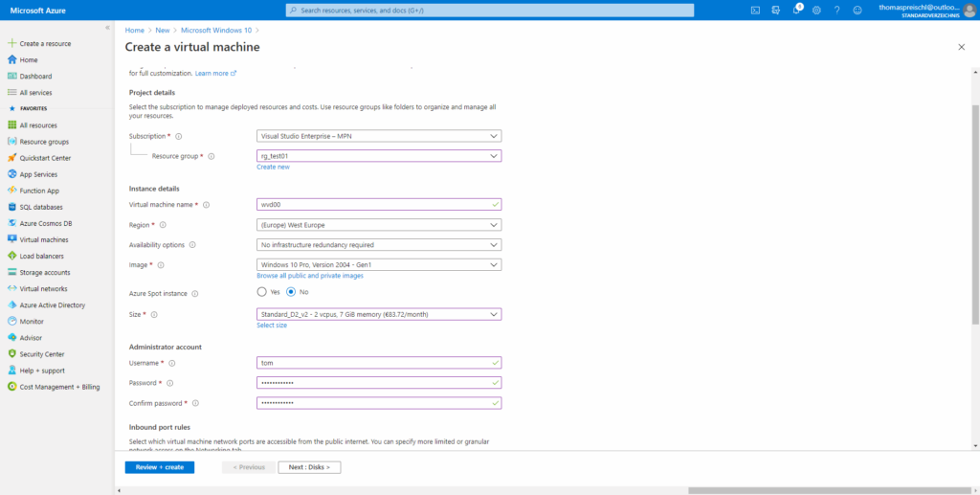
Task: Open Function App lightning icon
Action: [x=11, y=191]
